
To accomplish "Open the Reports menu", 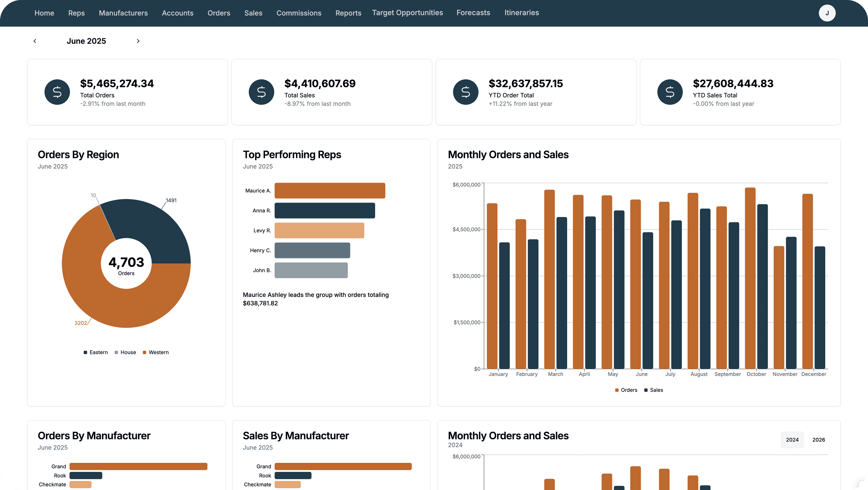I will click(348, 13).
